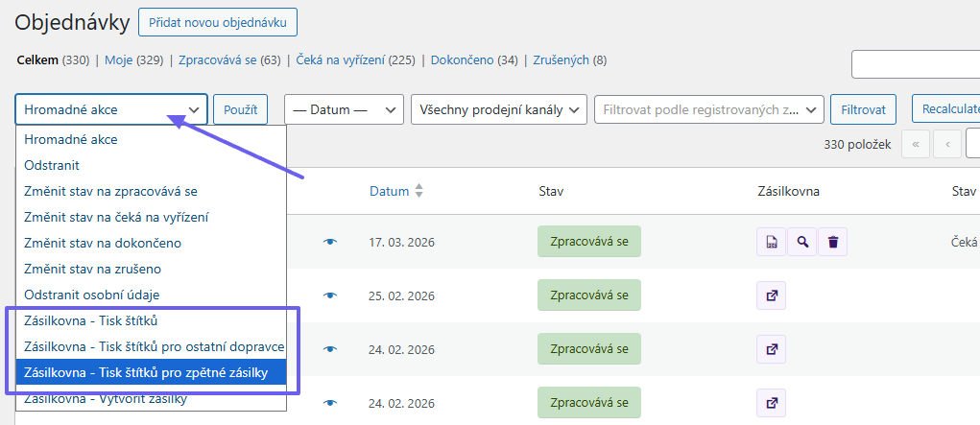Go to previous page with ‹ button

pos(947,144)
